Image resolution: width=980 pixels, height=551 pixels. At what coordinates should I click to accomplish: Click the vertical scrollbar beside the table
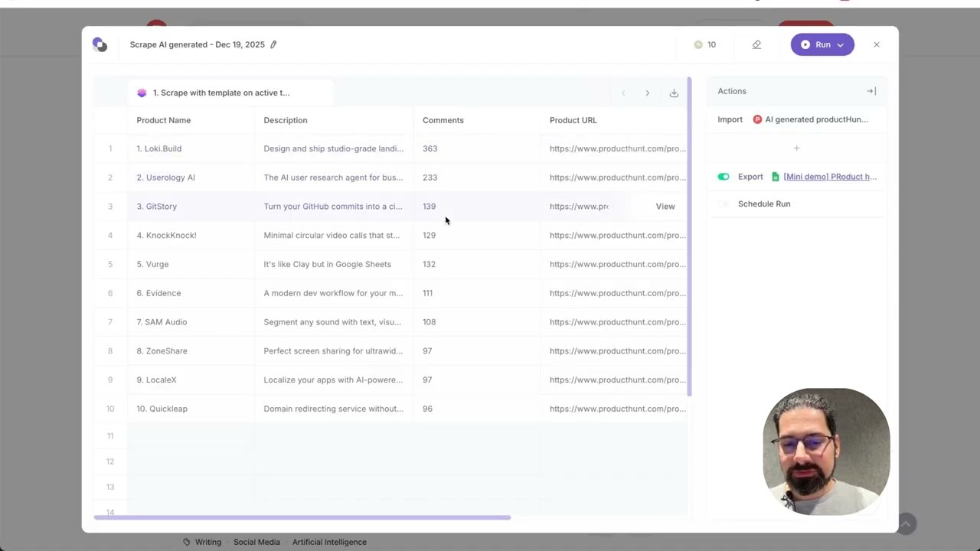(689, 236)
